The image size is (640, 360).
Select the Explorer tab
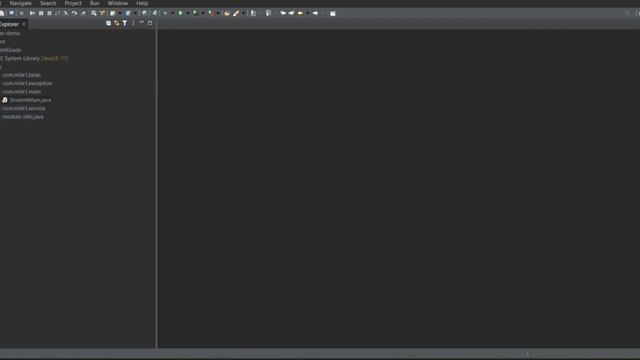point(9,24)
